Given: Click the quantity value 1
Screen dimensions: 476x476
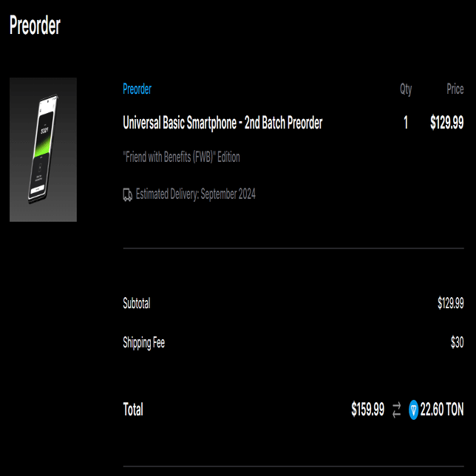Looking at the screenshot, I should pyautogui.click(x=406, y=123).
